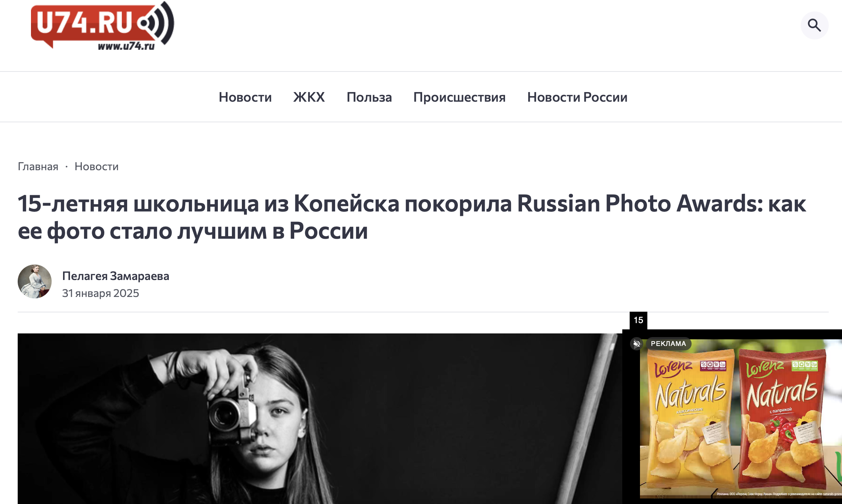Go to the Польза section
This screenshot has width=842, height=504.
(369, 97)
